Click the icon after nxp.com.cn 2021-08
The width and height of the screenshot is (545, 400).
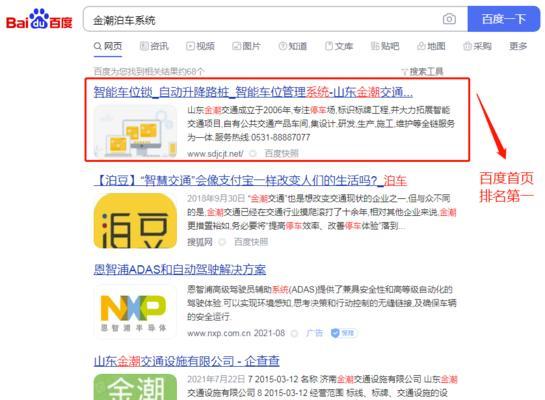(294, 334)
